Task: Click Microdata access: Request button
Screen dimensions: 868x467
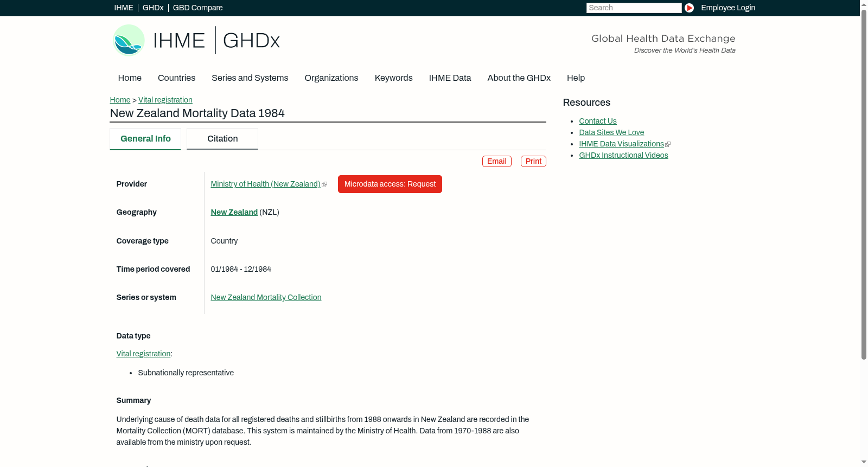Action: 390,184
